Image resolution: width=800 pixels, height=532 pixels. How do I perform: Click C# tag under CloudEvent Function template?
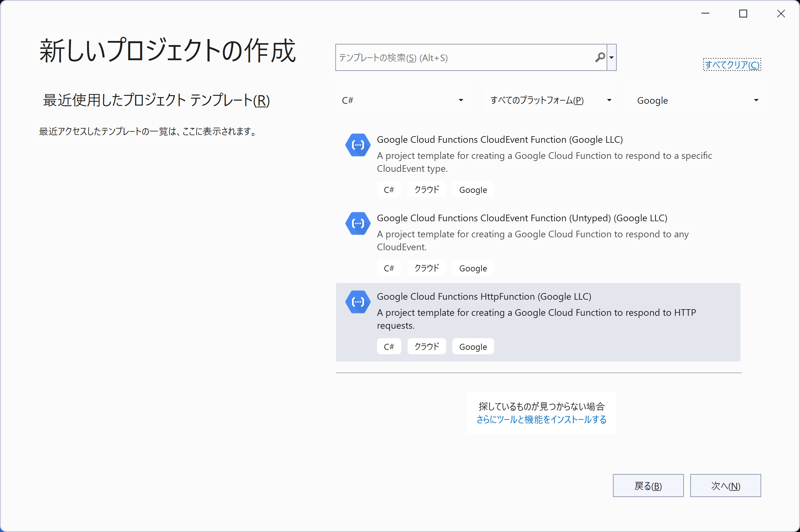point(389,190)
